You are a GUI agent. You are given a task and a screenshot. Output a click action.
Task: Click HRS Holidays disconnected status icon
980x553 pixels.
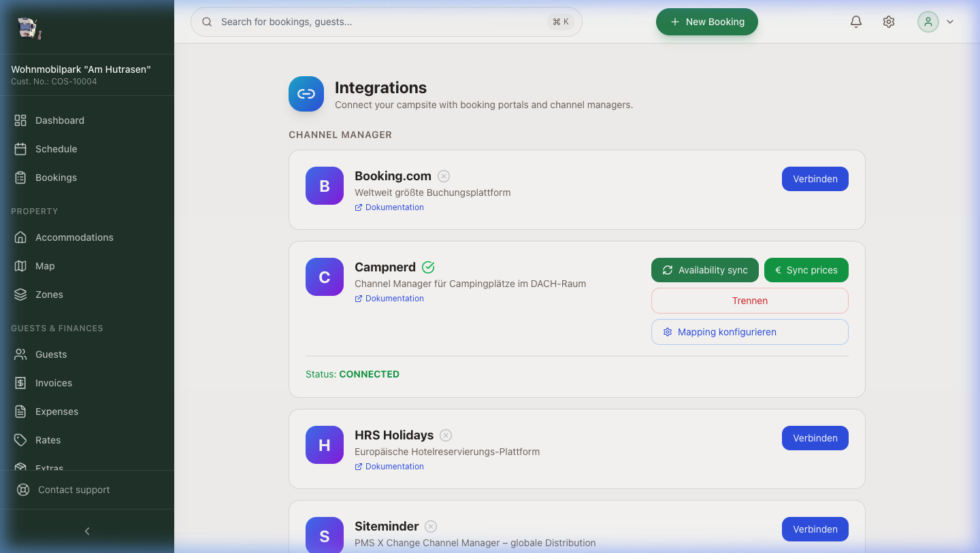point(446,435)
